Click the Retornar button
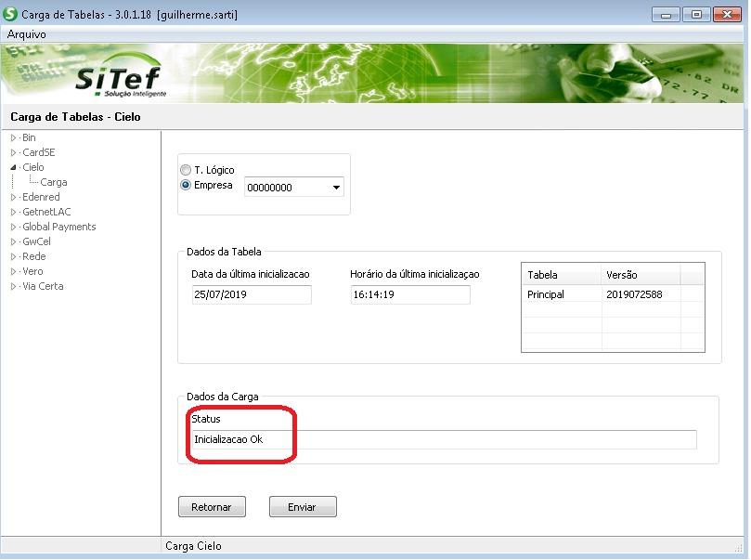 212,507
